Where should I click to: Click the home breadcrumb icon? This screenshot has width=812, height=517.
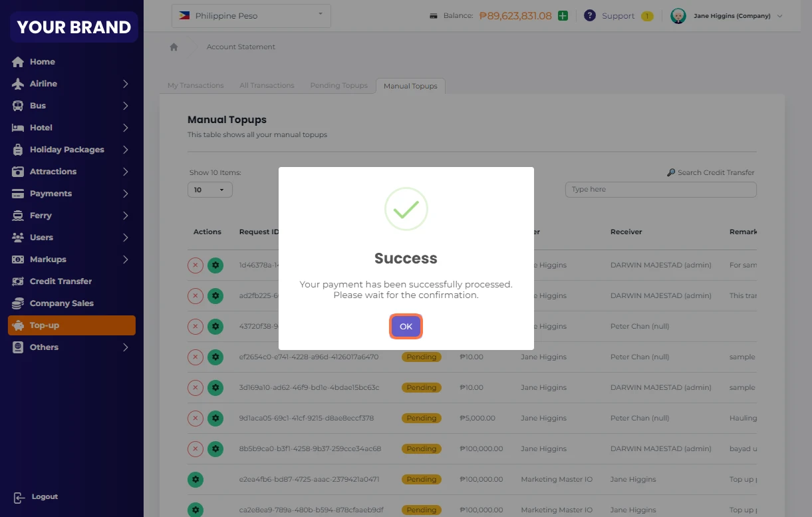[x=174, y=47]
